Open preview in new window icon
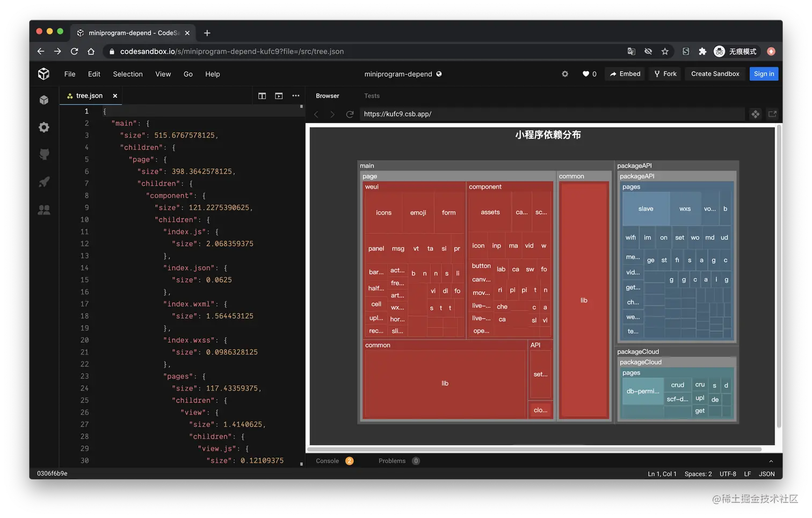 tap(772, 114)
